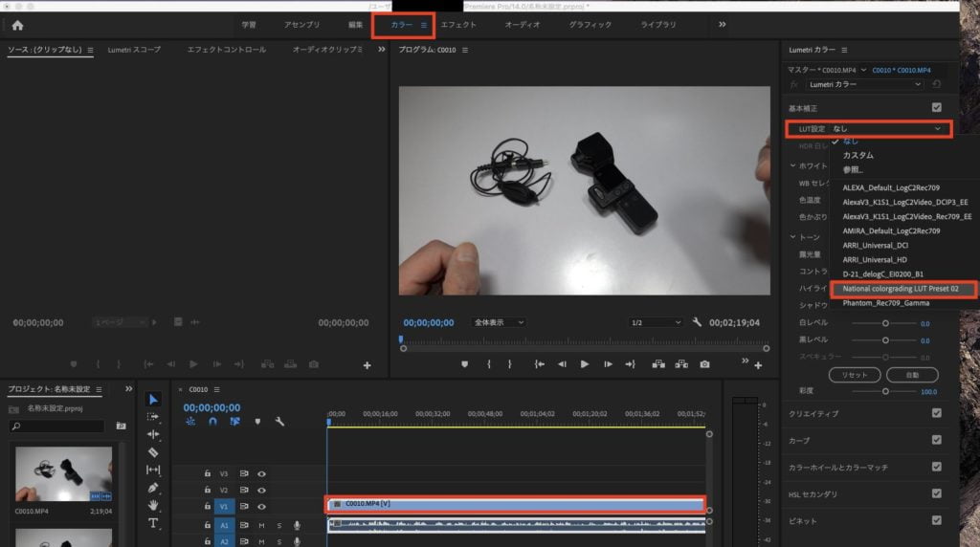This screenshot has height=547, width=980.
Task: Open timeline wrench display settings
Action: 279,421
